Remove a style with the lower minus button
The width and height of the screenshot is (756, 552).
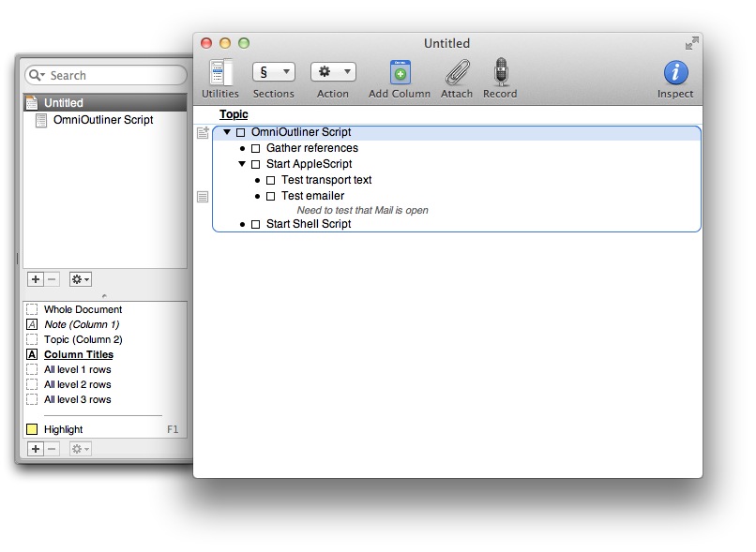(52, 449)
